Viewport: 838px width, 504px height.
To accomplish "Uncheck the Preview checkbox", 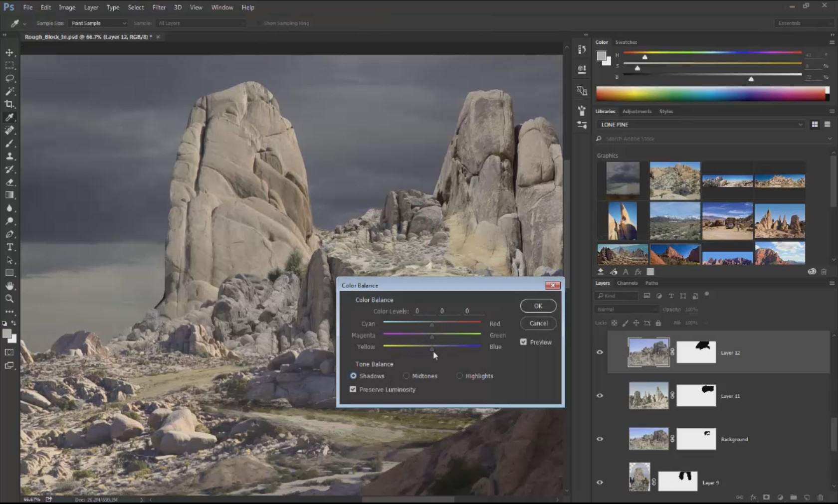I will (523, 342).
